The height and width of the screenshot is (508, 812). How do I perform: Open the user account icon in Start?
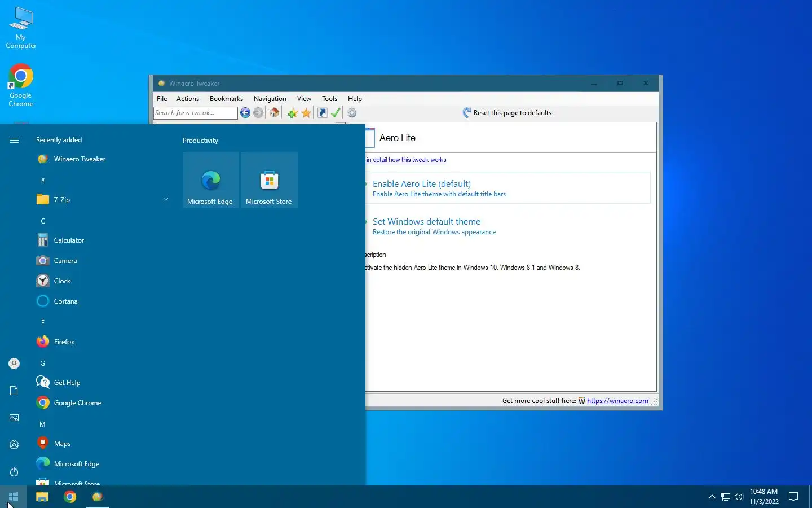(14, 364)
